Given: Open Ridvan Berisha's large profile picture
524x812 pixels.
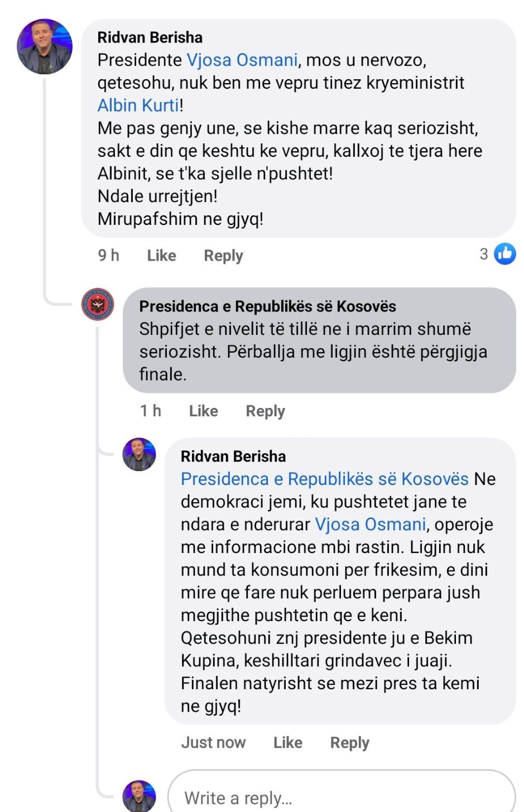Looking at the screenshot, I should [45, 47].
